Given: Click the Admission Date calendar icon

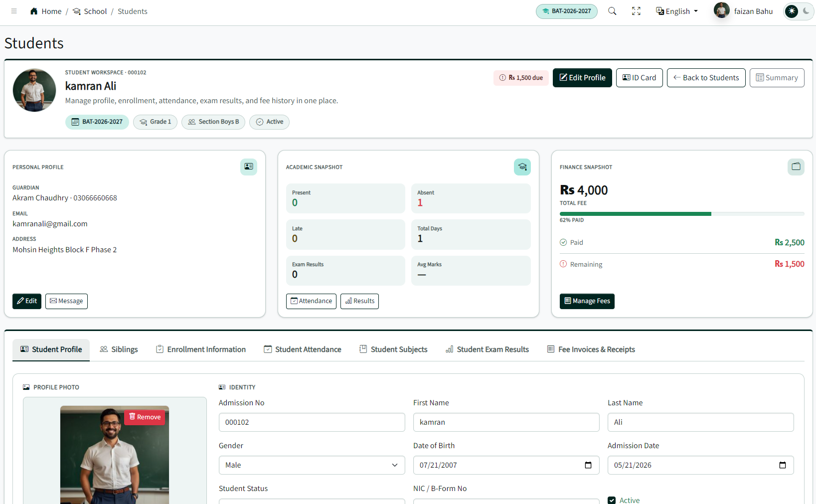Looking at the screenshot, I should coord(783,465).
